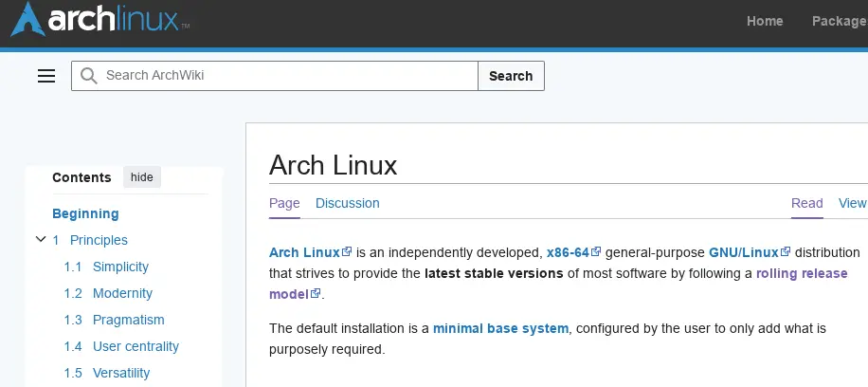Select the View tab
This screenshot has width=868, height=387.
[853, 203]
